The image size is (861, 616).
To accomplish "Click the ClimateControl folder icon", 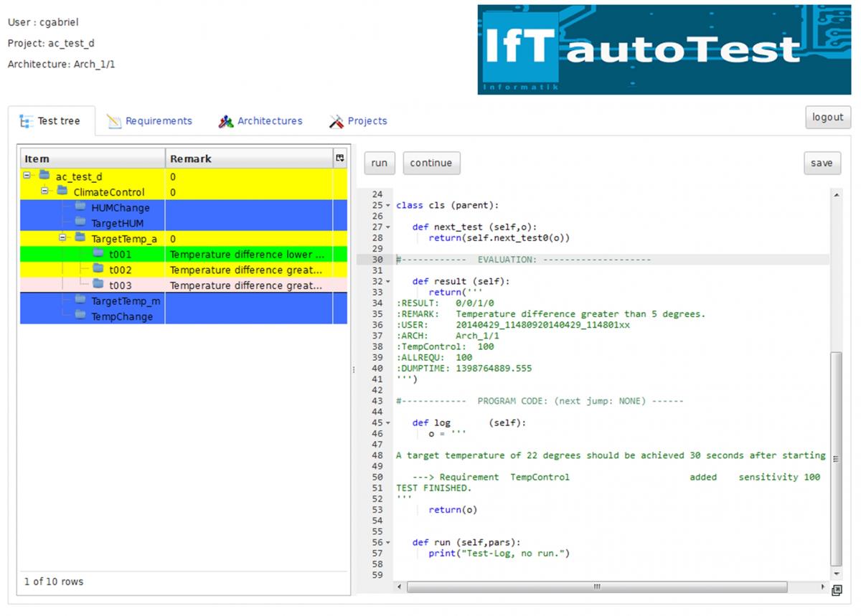I will click(x=62, y=191).
